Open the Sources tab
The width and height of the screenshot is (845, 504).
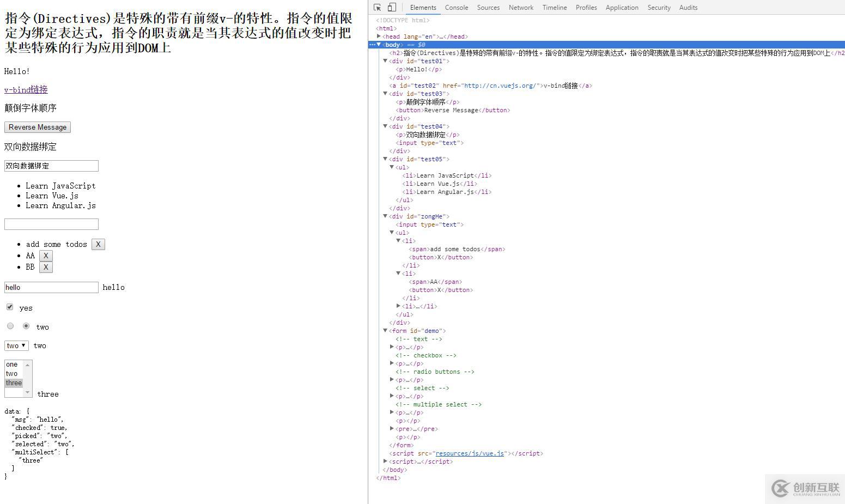click(x=488, y=8)
